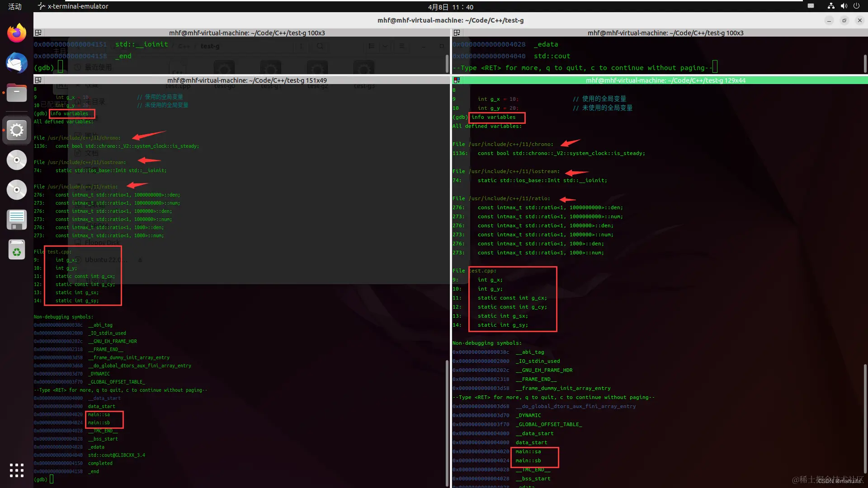
Task: Click the disc icon directly below Settings
Action: pos(17,160)
